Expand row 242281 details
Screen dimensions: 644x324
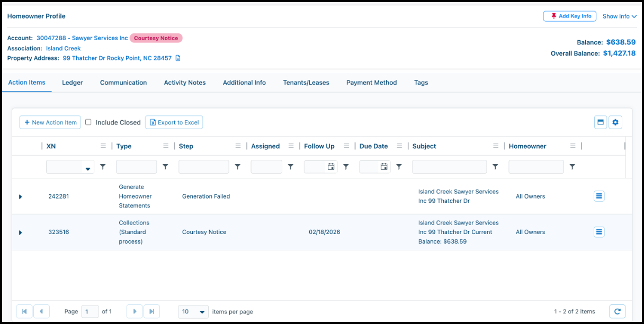(x=20, y=196)
